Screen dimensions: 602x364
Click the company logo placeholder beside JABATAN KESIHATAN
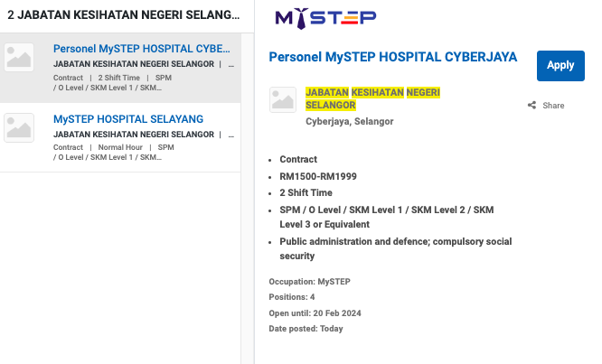tap(283, 99)
